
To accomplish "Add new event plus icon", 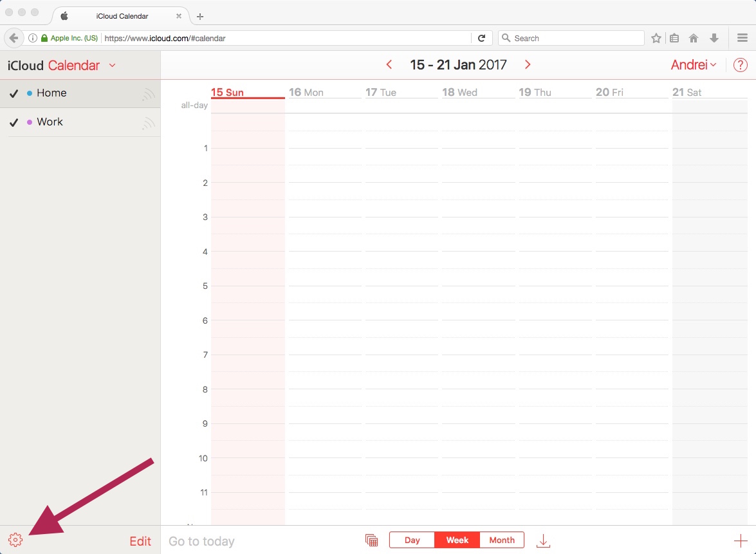I will [741, 540].
